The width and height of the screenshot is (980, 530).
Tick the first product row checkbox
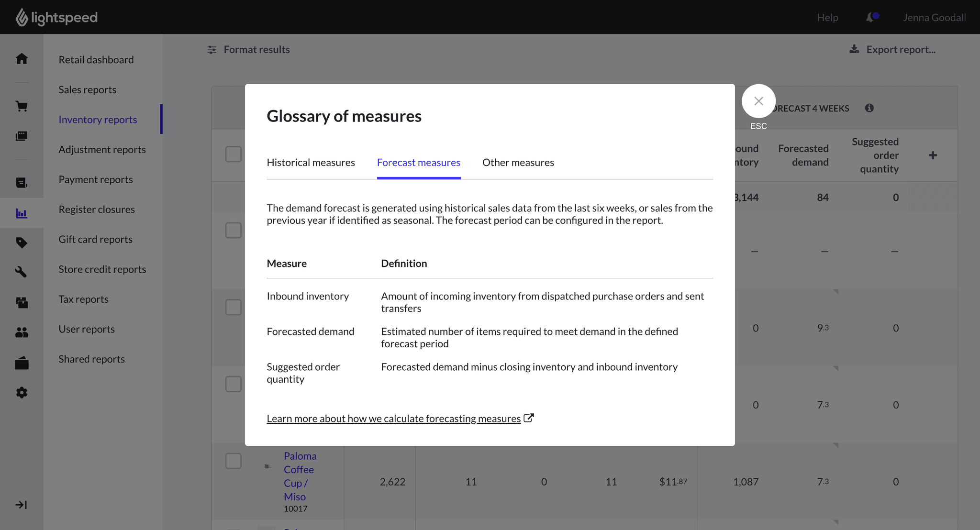(234, 230)
